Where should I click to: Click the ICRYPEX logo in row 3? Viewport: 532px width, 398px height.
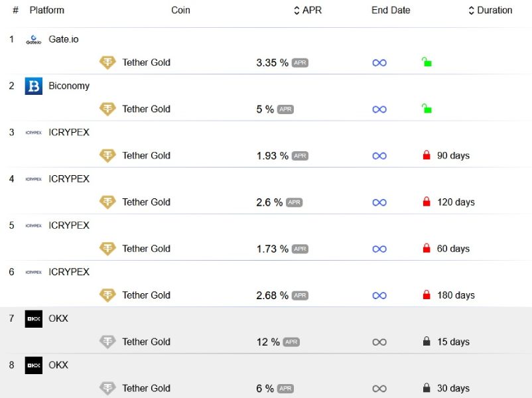[34, 133]
